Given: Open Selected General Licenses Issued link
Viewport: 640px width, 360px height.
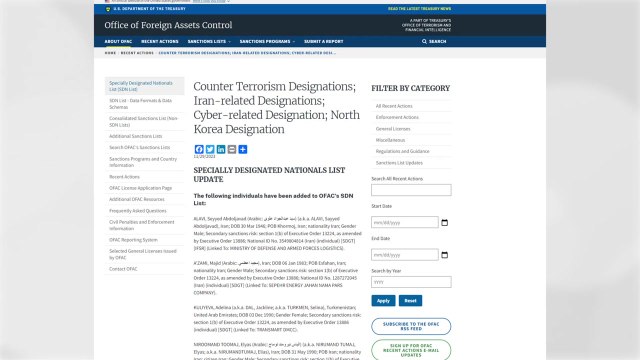Looking at the screenshot, I should tap(144, 254).
